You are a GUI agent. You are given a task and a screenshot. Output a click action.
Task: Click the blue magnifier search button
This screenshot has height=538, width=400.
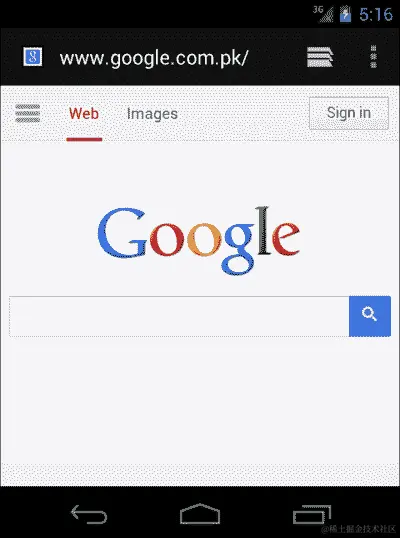(370, 316)
